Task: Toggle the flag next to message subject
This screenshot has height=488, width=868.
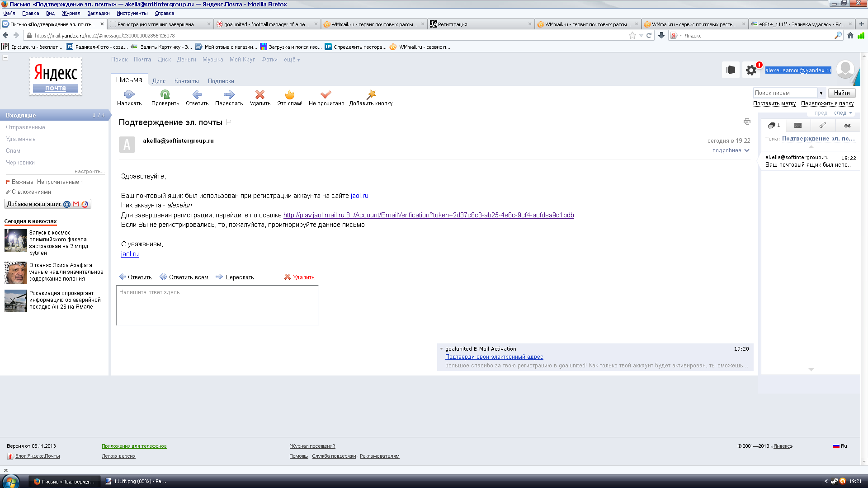Action: point(229,122)
